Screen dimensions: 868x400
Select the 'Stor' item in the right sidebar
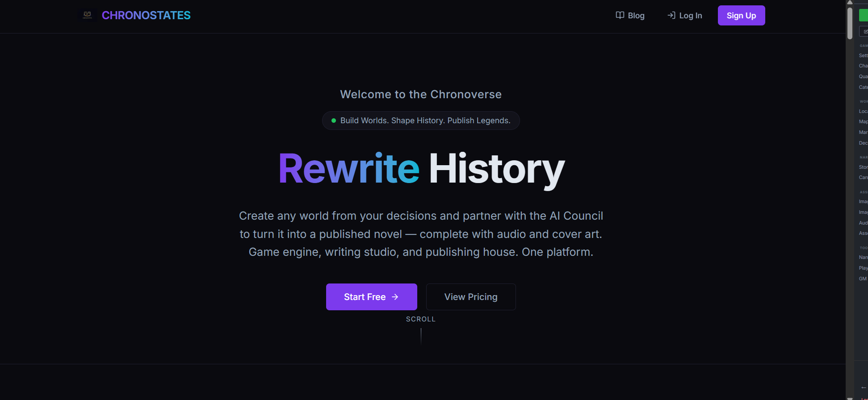pos(863,167)
